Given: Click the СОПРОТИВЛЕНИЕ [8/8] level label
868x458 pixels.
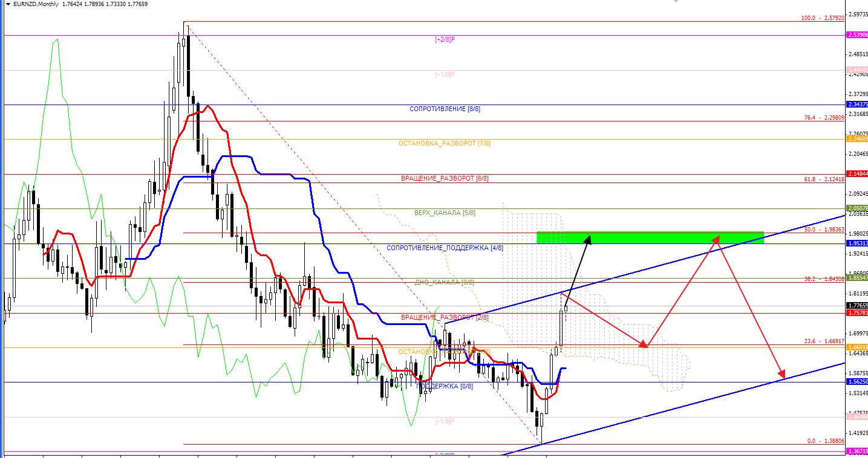Looking at the screenshot, I should (445, 109).
